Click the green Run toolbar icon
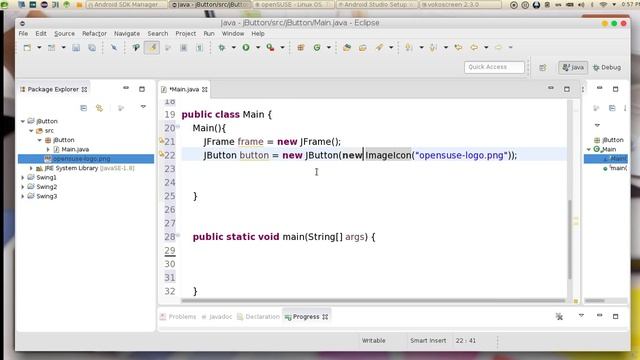This screenshot has height=360, width=640. pos(246,48)
